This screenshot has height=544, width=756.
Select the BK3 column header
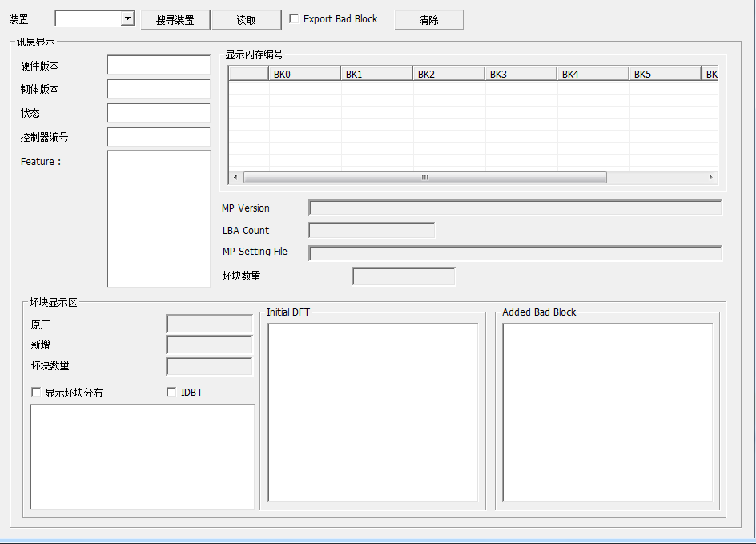[x=521, y=74]
